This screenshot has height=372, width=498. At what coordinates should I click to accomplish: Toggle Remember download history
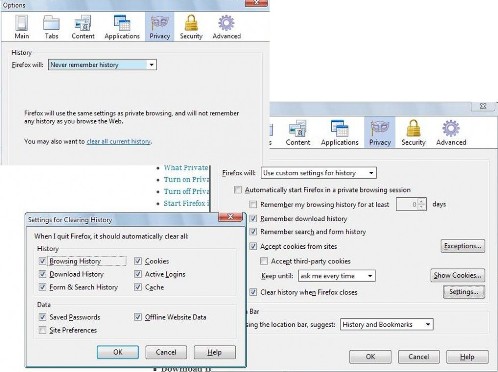253,218
